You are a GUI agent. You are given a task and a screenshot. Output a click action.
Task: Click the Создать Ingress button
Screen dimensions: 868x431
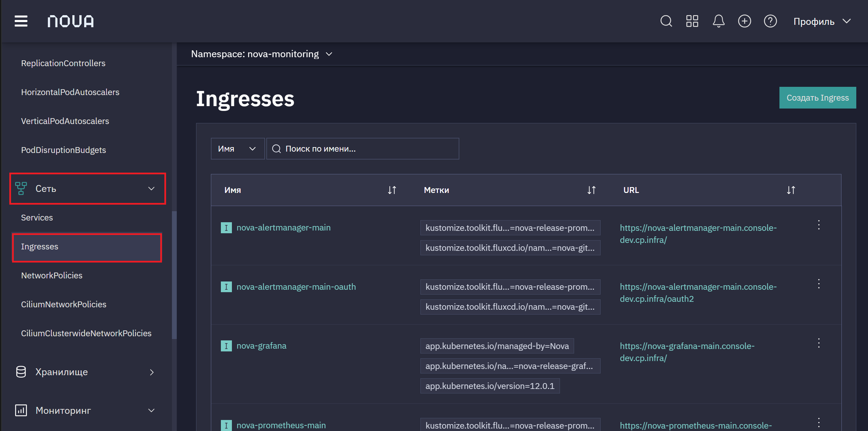[817, 98]
